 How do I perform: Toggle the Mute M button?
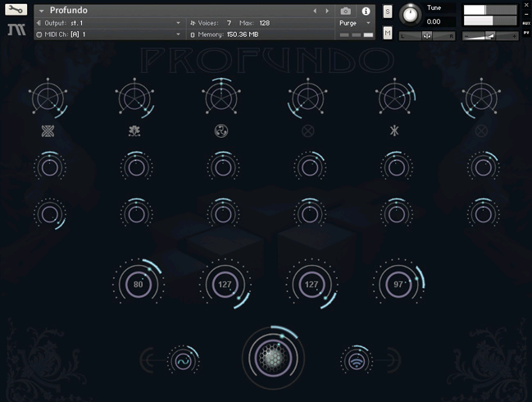coord(388,33)
